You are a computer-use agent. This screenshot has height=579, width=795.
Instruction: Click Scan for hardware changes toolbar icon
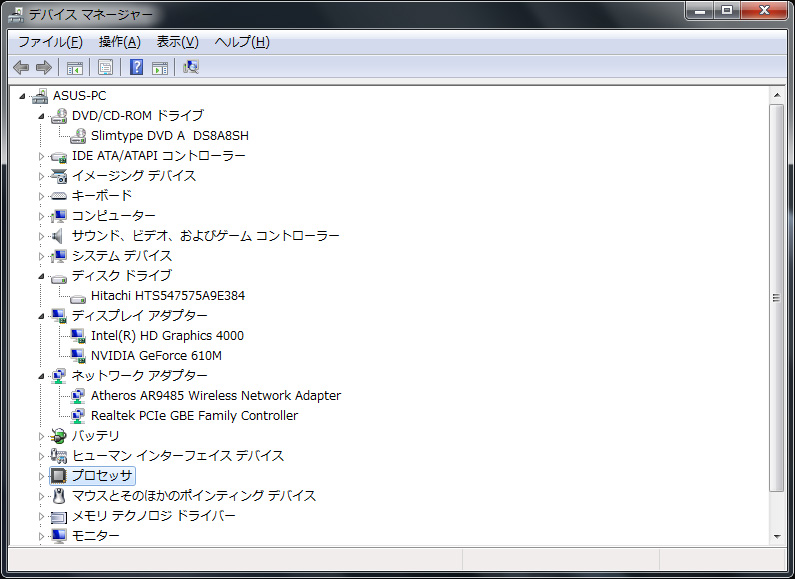click(x=191, y=67)
